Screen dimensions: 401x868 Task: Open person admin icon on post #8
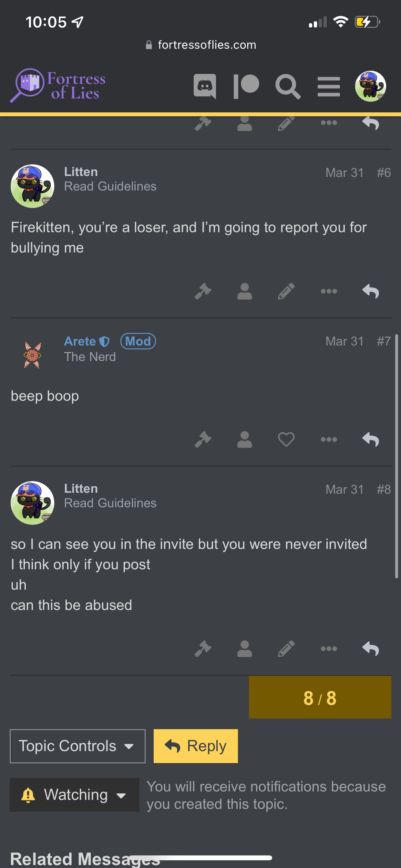245,649
